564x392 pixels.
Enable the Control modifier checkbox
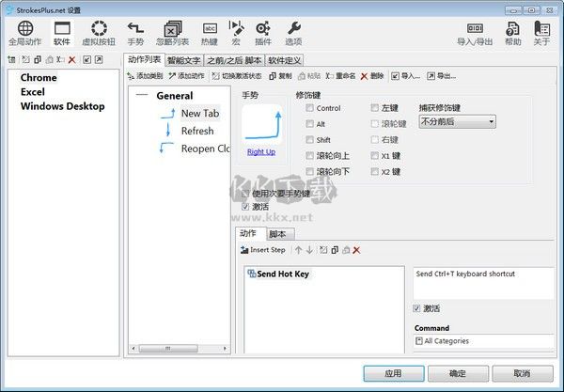(309, 108)
